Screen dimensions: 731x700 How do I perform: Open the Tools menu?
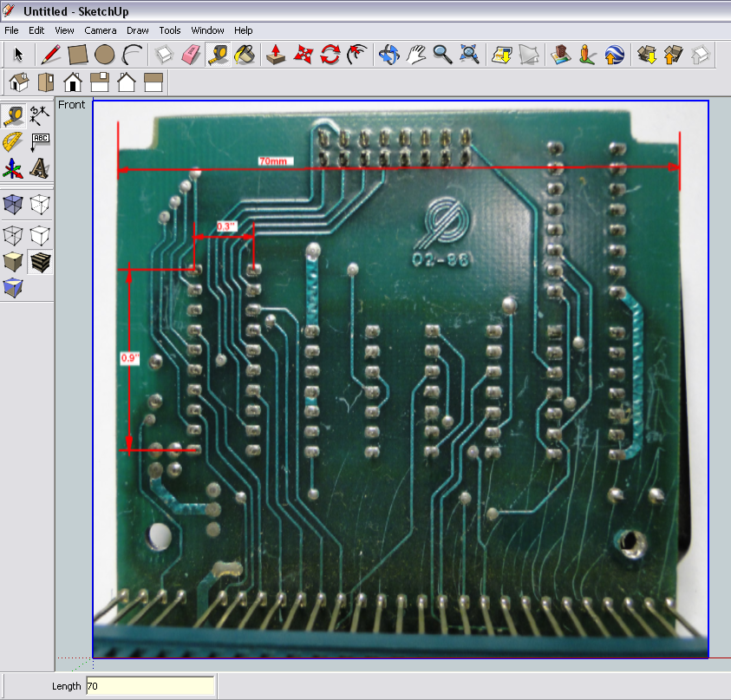(170, 30)
